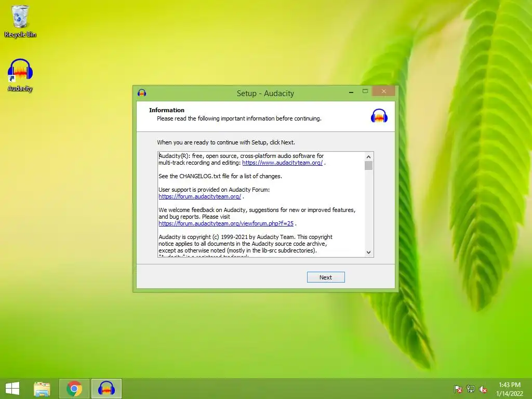Click the scroll up arrow in info box
532x399 pixels.
tap(369, 156)
